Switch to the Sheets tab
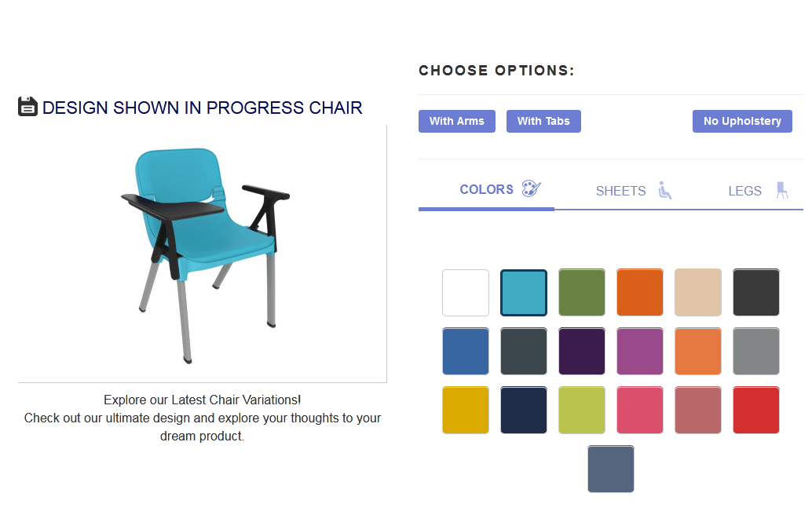Screen dimensions: 812x515 click(620, 191)
